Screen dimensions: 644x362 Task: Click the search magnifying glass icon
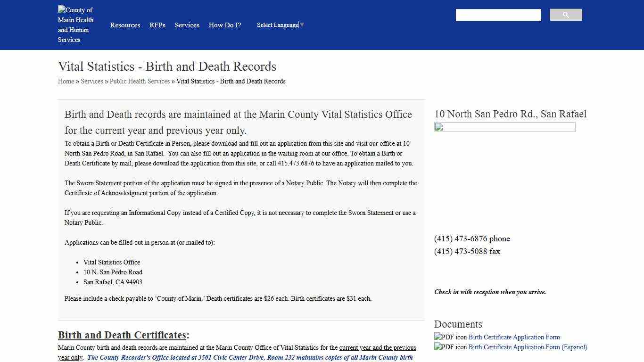565,15
